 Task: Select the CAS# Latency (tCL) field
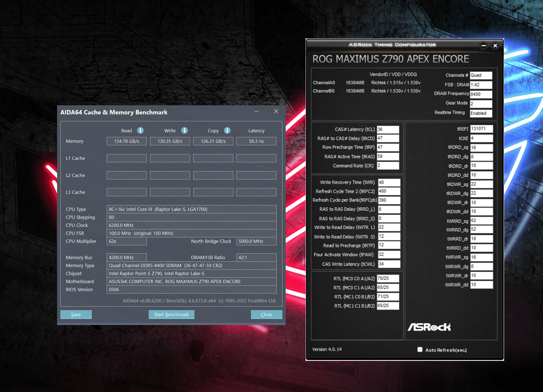click(388, 129)
